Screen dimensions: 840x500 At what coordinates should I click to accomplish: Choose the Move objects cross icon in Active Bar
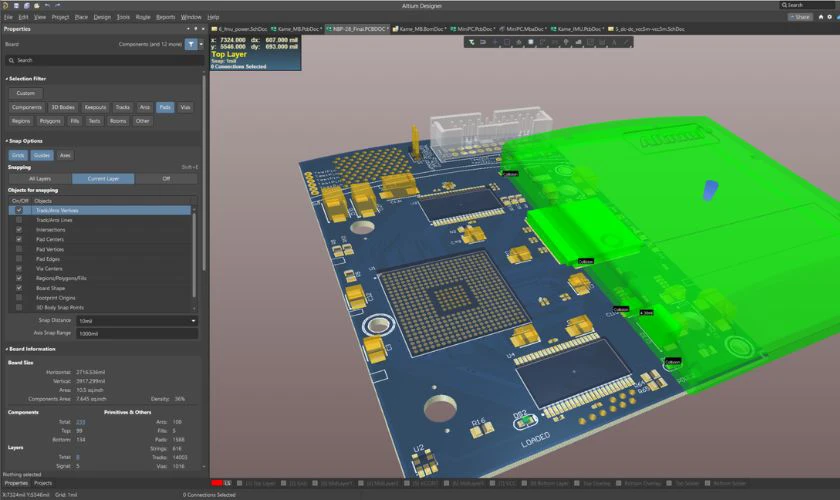point(495,42)
